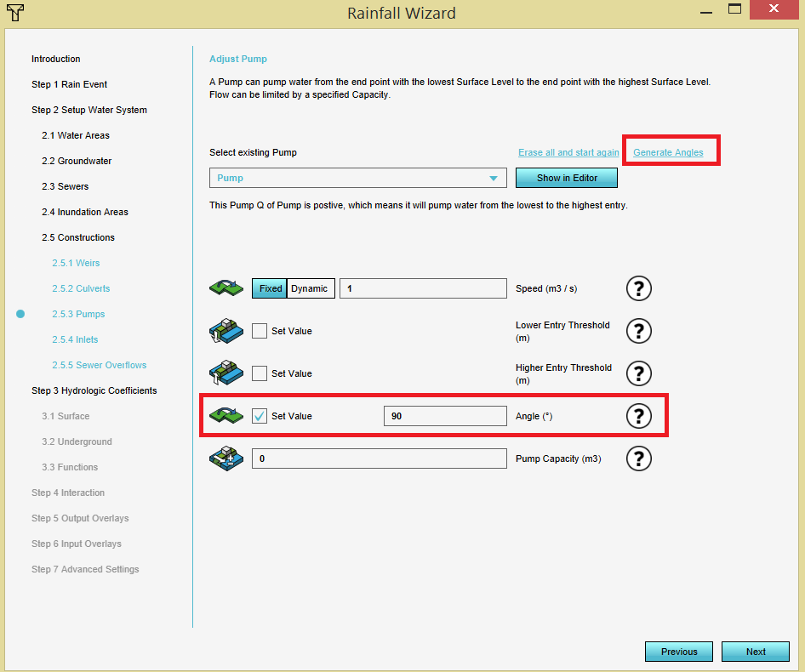Open the existing Pump dropdown
The image size is (805, 672).
click(357, 178)
